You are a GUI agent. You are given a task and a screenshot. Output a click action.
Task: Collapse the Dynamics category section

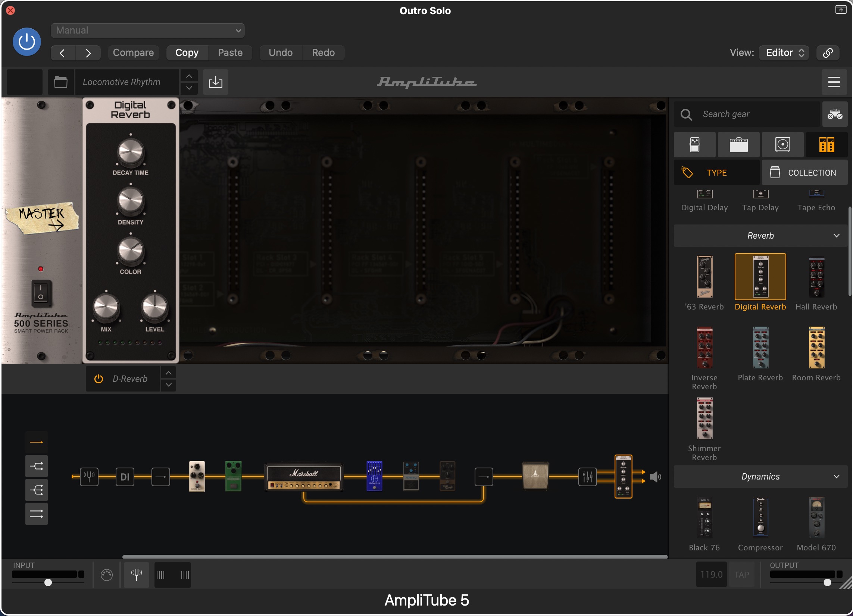[x=760, y=477]
